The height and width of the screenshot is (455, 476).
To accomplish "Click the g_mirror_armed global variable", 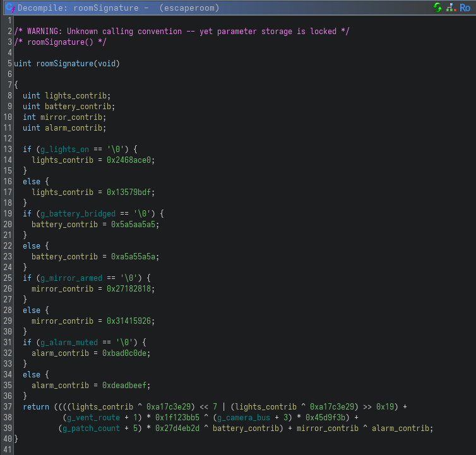I will [x=71, y=278].
